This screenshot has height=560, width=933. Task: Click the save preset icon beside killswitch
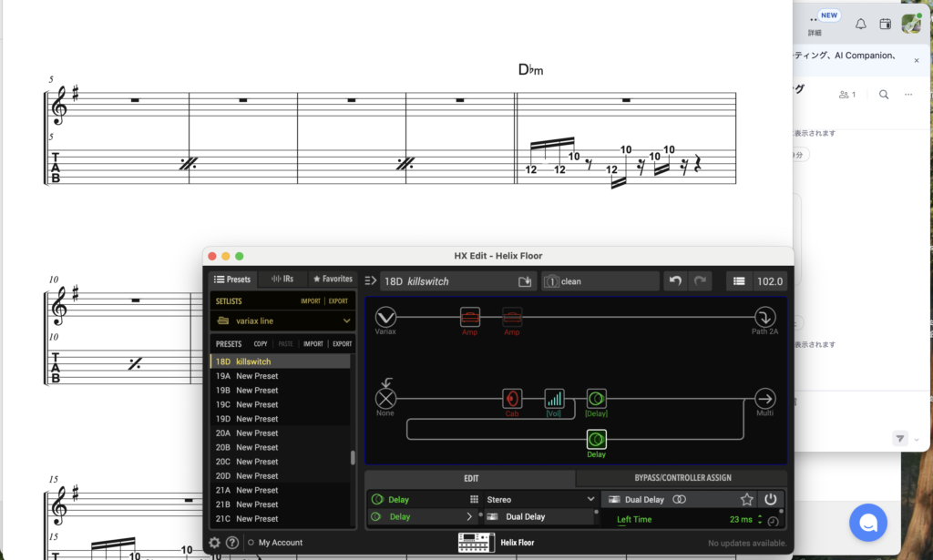(x=525, y=281)
